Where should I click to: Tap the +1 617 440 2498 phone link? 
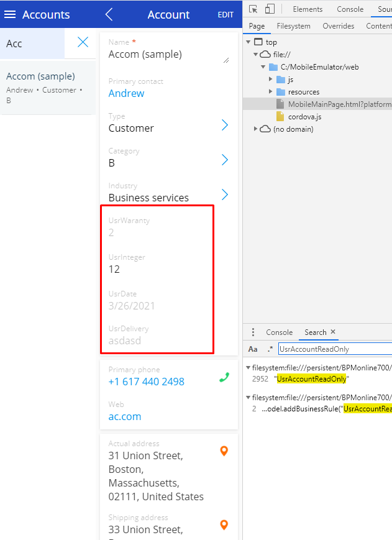pos(146,382)
